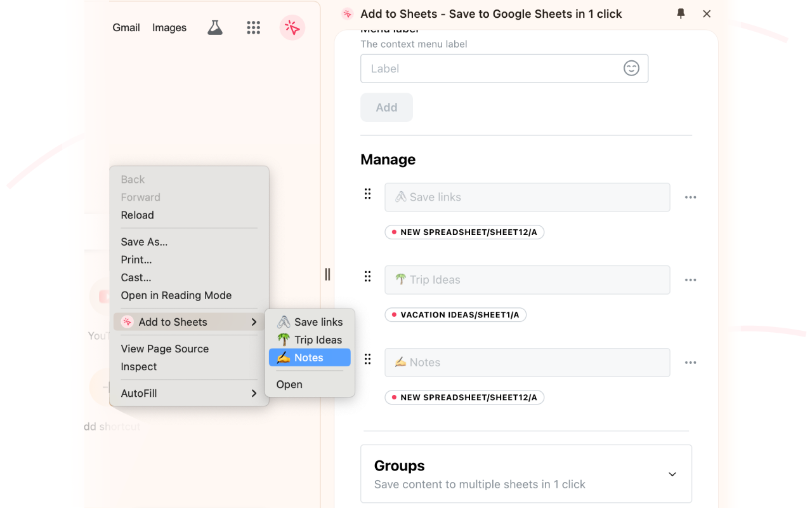Choose Inspect from the context menu
This screenshot has height=508, width=812.
click(x=138, y=366)
